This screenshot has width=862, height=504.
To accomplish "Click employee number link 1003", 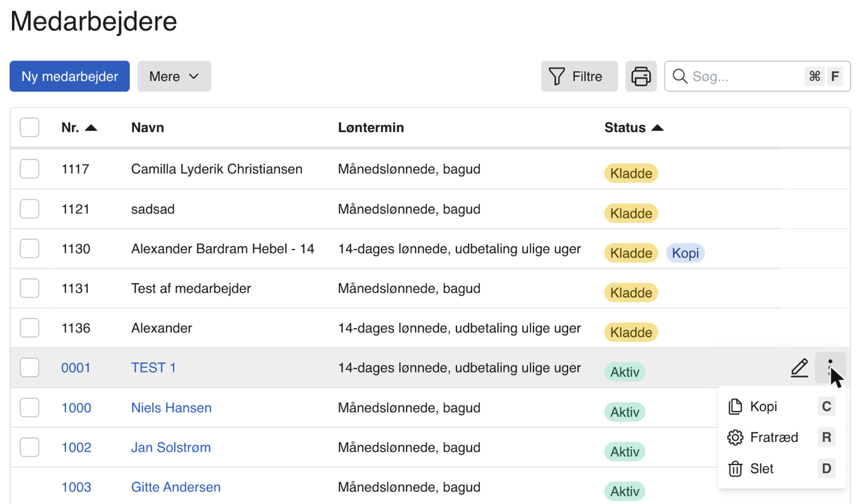I will point(76,487).
